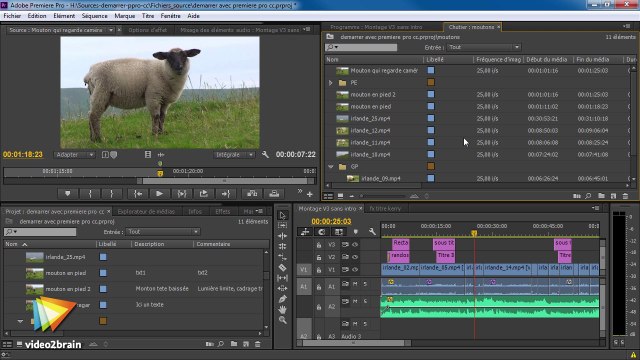Open timeline panel flyout menu
Viewport: 640px width, 360px height.
596,208
